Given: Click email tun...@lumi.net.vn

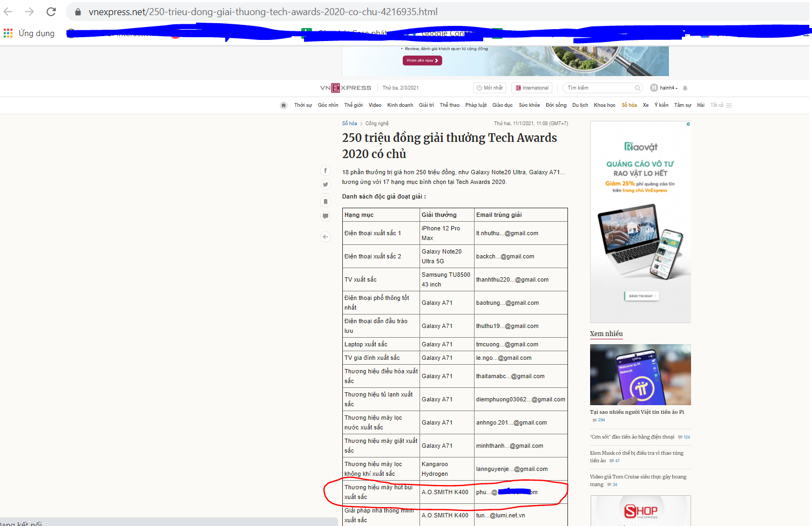Looking at the screenshot, I should pos(500,516).
